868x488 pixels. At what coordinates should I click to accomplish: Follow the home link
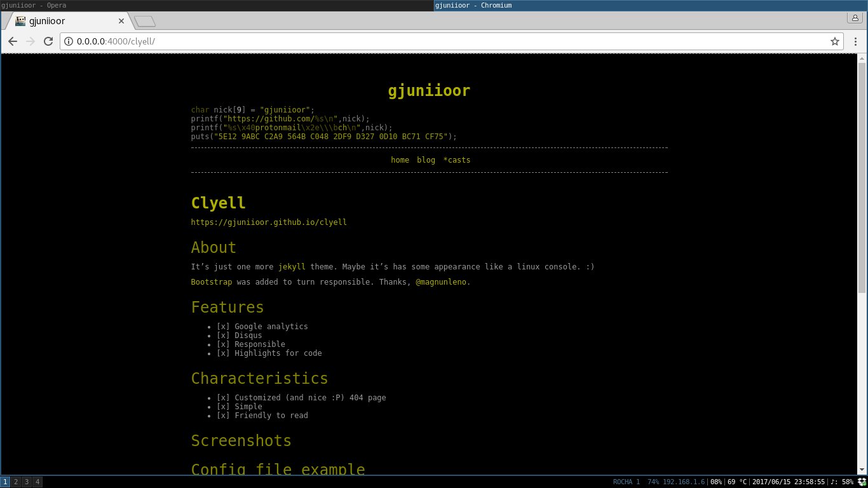pos(400,159)
